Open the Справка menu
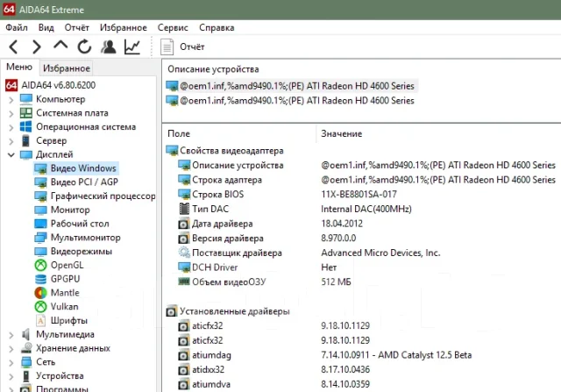This screenshot has height=392, width=561. tap(217, 27)
